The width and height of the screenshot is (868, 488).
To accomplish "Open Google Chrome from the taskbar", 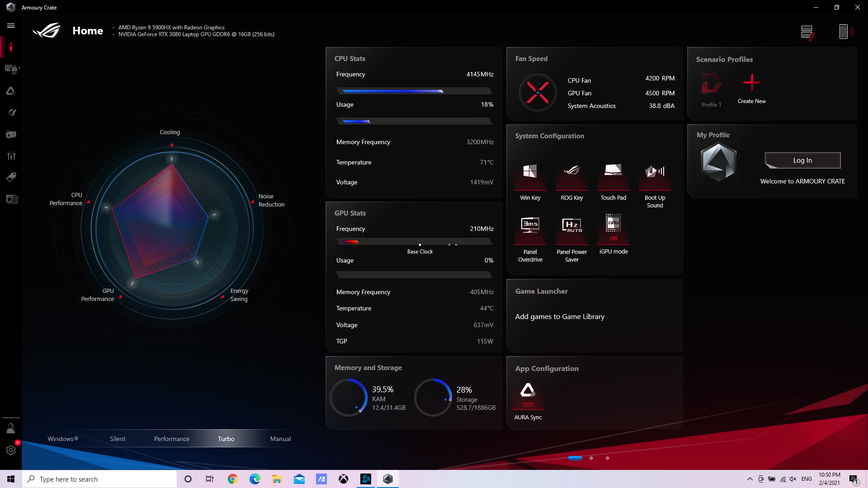I will click(232, 479).
